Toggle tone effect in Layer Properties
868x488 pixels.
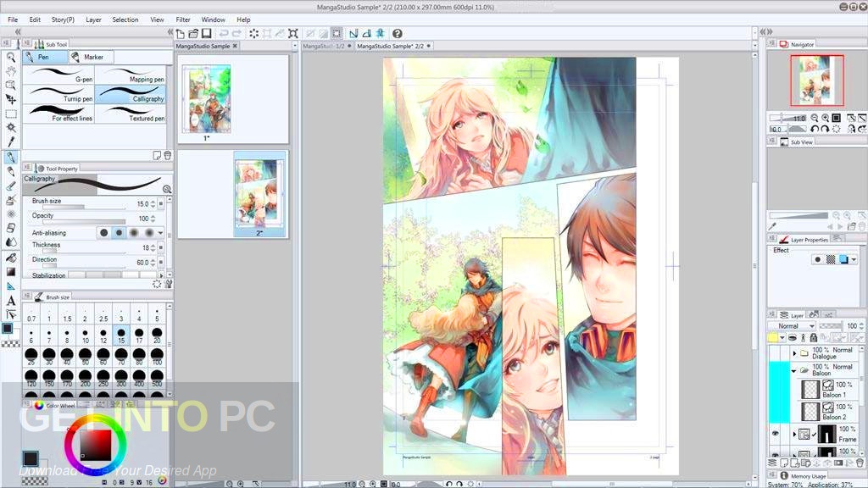(831, 259)
